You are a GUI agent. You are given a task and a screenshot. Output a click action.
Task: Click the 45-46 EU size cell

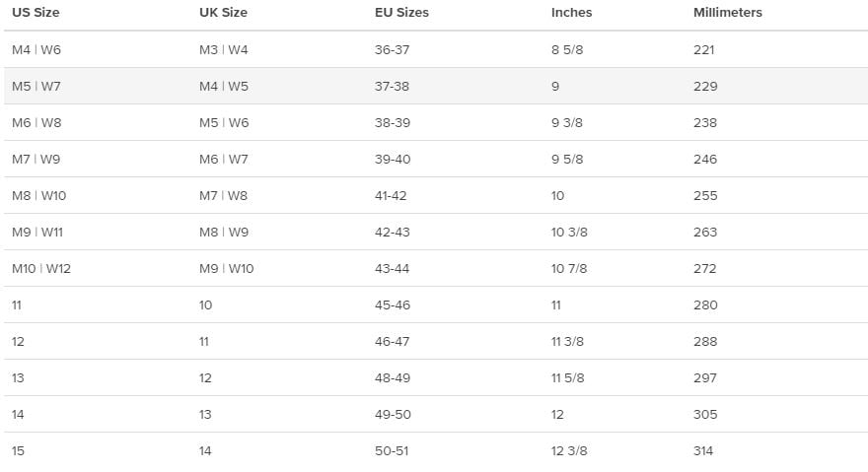pyautogui.click(x=393, y=305)
